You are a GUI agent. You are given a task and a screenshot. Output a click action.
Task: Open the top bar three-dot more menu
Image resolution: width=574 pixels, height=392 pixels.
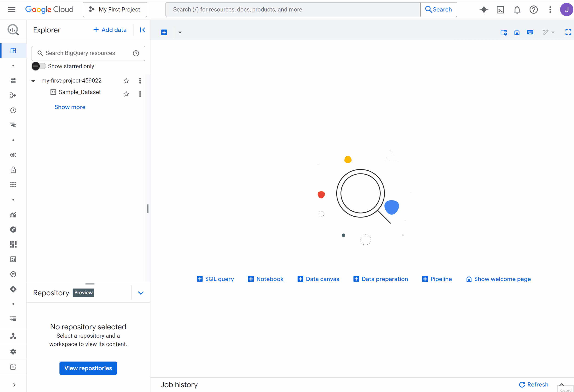(x=550, y=10)
